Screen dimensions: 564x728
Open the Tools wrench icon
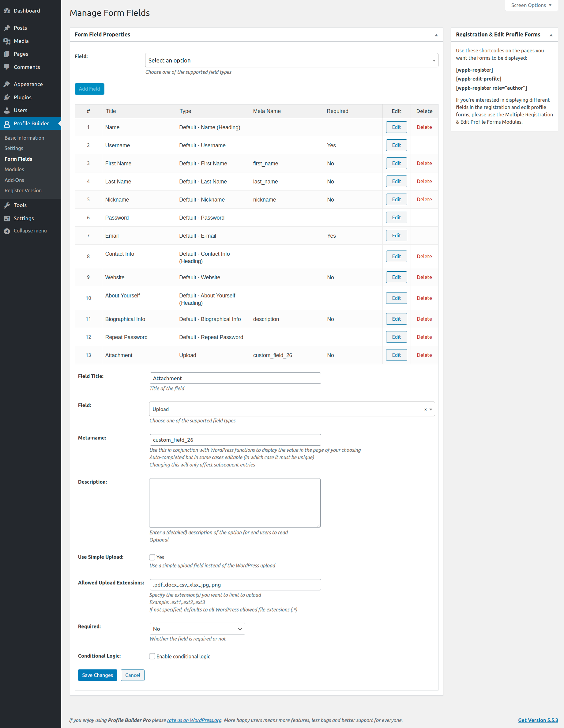point(7,205)
